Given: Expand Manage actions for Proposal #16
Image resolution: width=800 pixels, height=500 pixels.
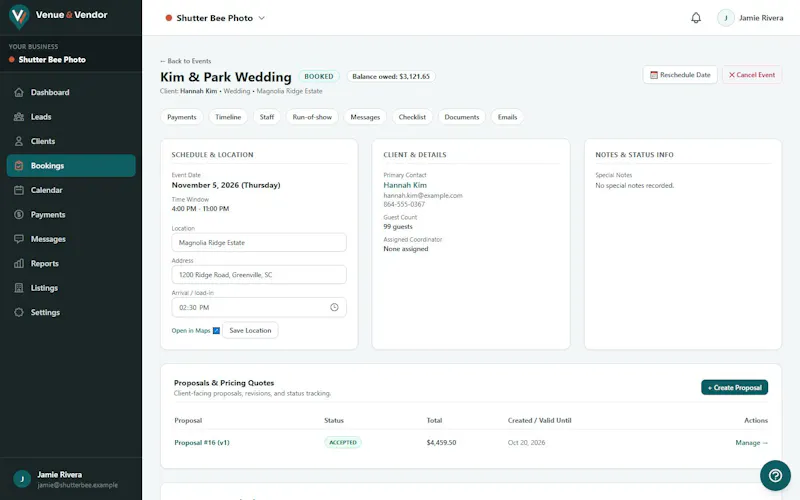Looking at the screenshot, I should (x=751, y=443).
